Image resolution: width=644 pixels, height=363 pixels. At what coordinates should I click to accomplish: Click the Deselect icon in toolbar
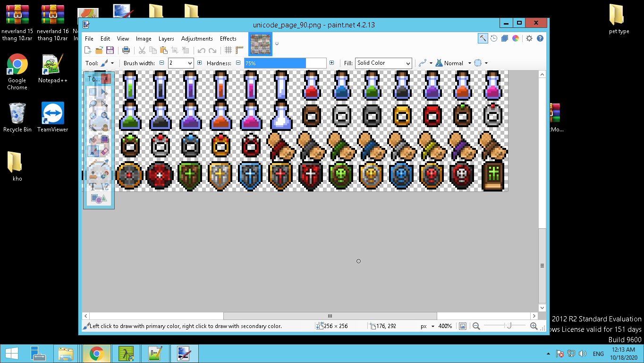point(186,50)
